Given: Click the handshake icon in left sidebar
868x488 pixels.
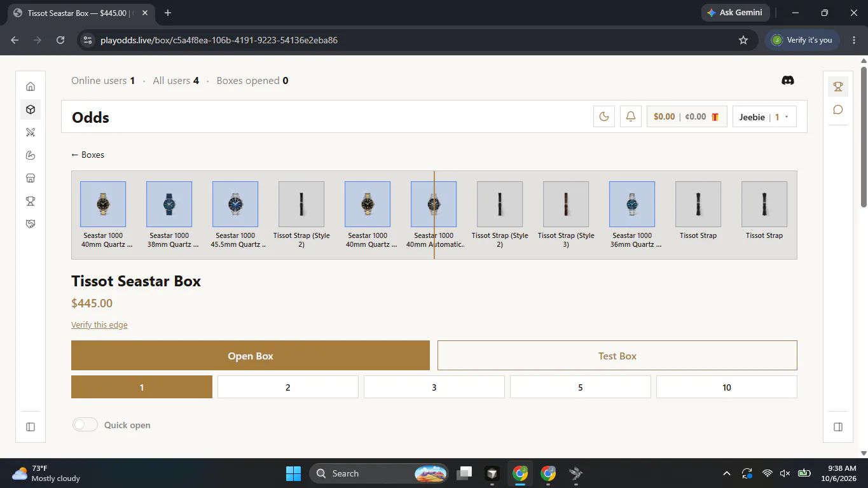Looking at the screenshot, I should tap(31, 224).
